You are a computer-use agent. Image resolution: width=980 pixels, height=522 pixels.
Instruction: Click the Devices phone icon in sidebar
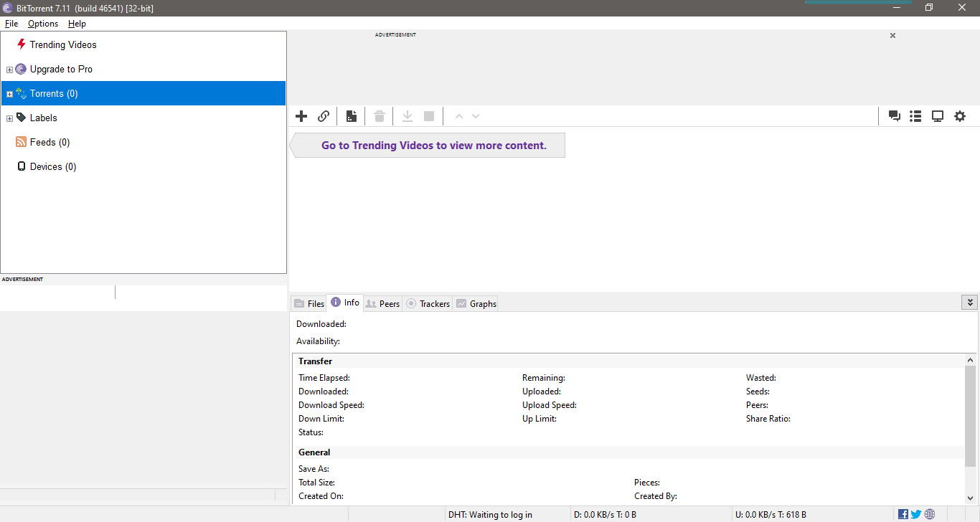tap(21, 166)
